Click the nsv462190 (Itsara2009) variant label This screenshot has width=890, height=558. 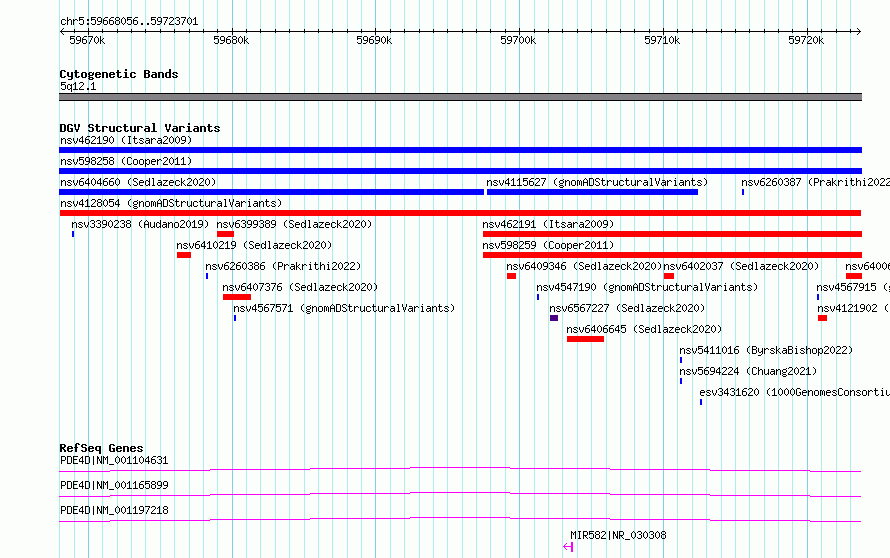[x=126, y=140]
